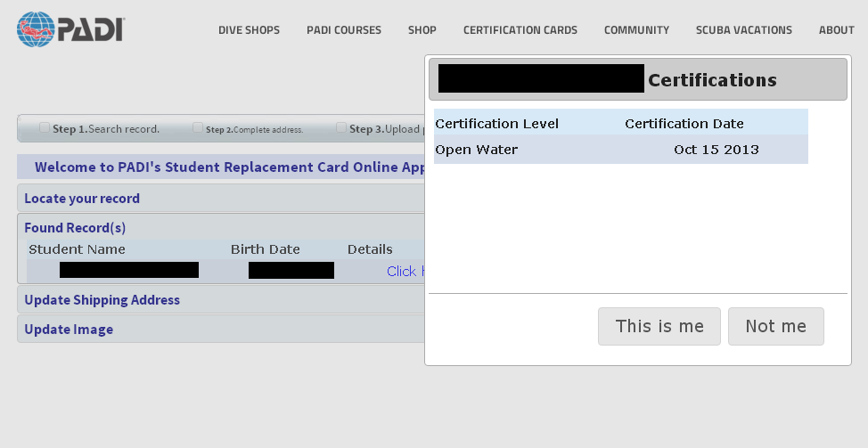The width and height of the screenshot is (868, 448).
Task: Open CERTIFICATION CARDS in navigation
Action: pyautogui.click(x=520, y=30)
